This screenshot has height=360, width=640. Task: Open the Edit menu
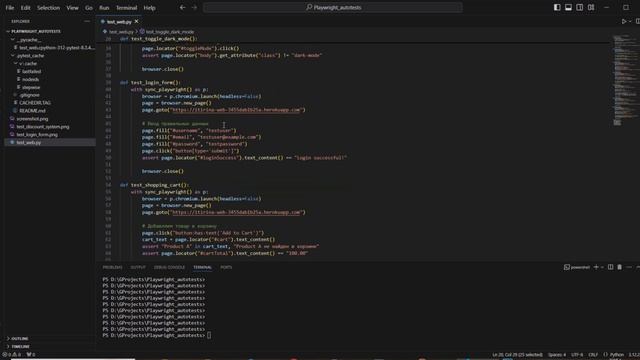(x=25, y=8)
